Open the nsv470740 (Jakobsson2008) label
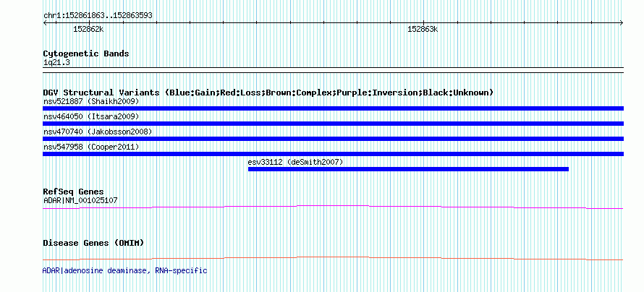Image resolution: width=644 pixels, height=292 pixels. [x=98, y=132]
